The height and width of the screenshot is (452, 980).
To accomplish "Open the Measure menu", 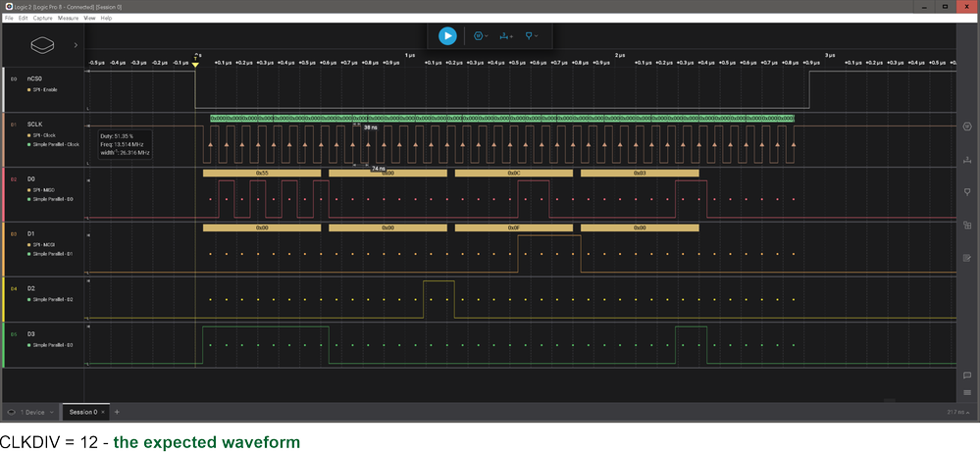I will click(68, 18).
